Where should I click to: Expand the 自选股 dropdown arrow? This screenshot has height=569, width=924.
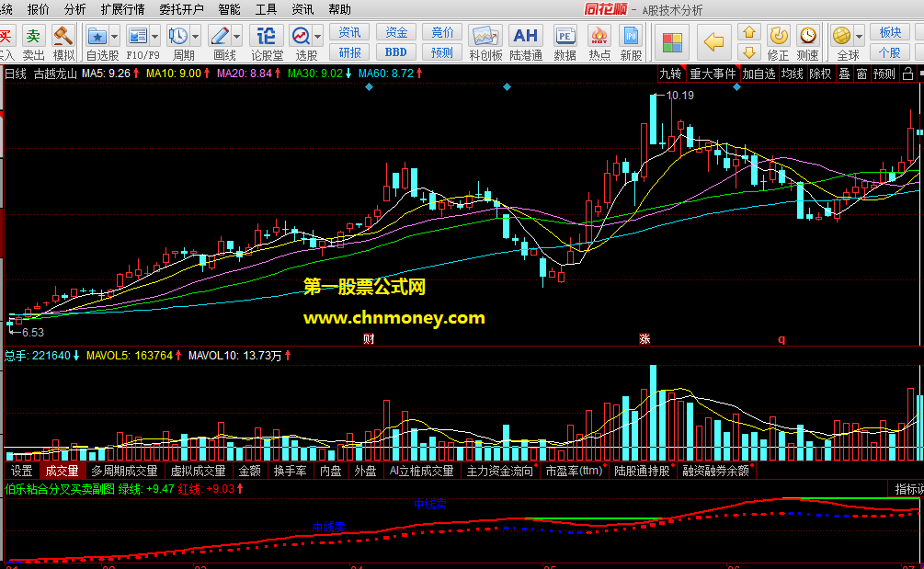[x=114, y=37]
